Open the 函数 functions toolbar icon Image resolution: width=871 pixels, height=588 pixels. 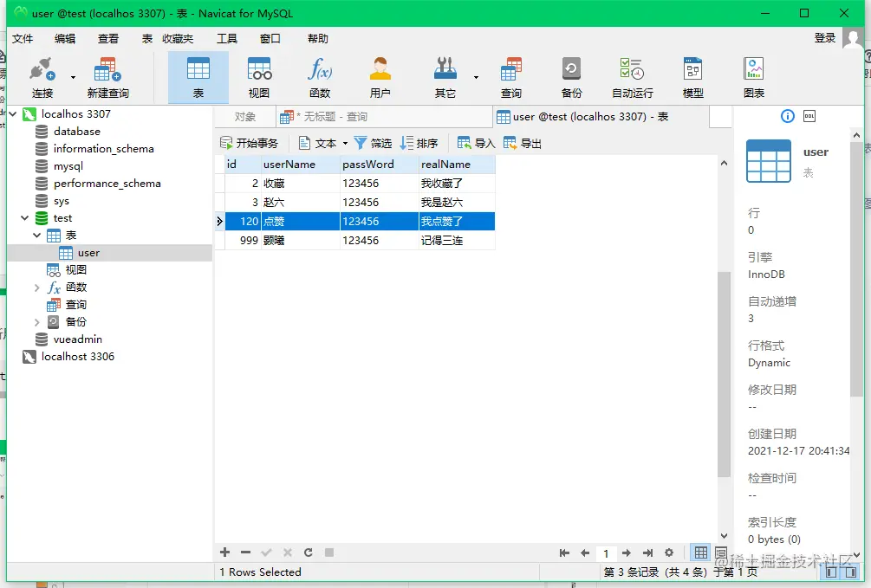tap(320, 78)
